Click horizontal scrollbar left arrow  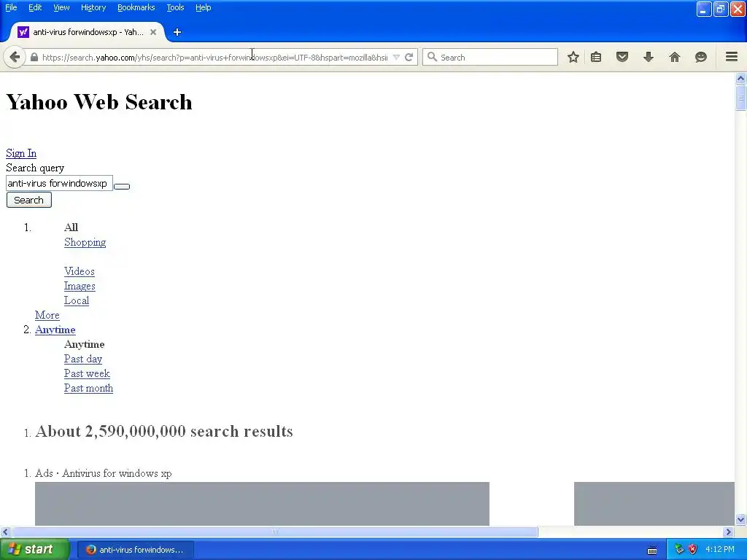point(5,532)
